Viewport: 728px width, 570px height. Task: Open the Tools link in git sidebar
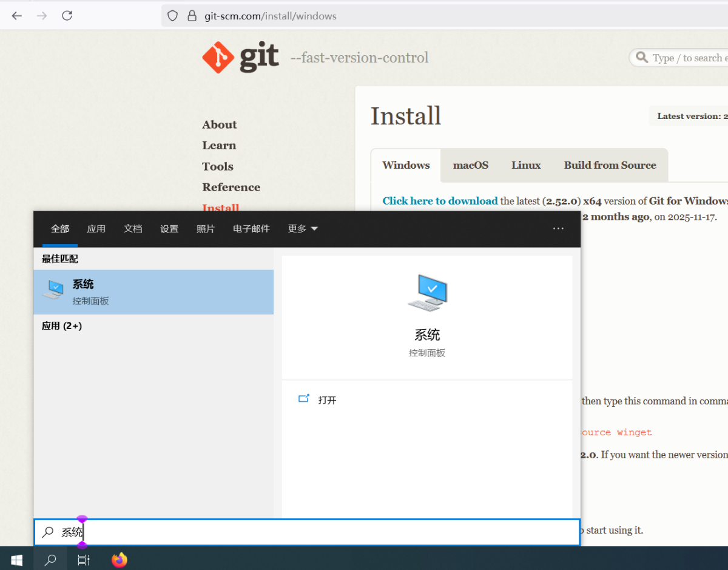tap(218, 166)
